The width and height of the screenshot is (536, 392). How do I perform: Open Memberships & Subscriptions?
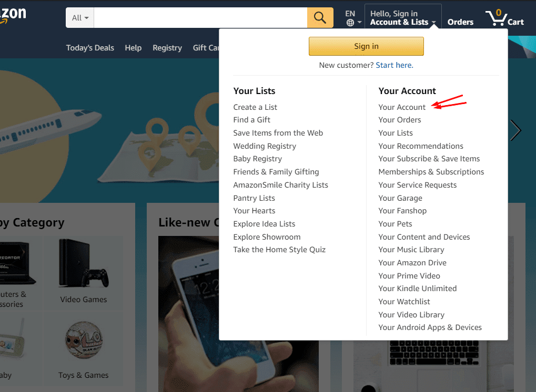click(x=431, y=172)
